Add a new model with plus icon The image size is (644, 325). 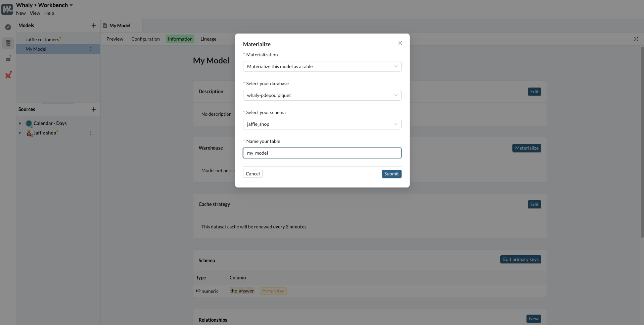tap(93, 25)
